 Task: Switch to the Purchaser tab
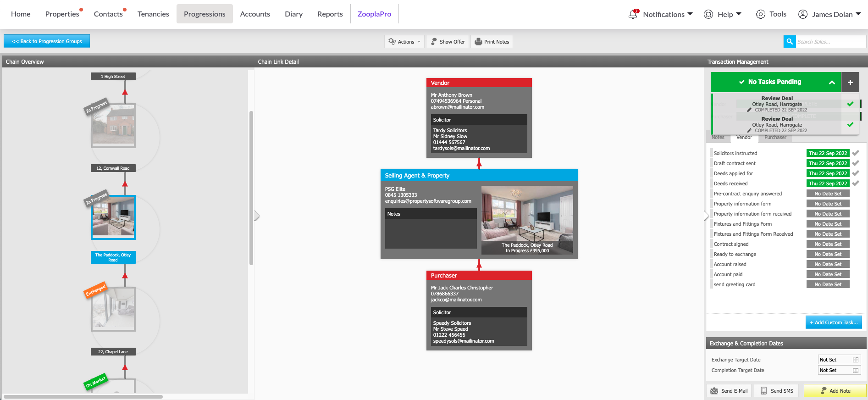click(x=775, y=138)
